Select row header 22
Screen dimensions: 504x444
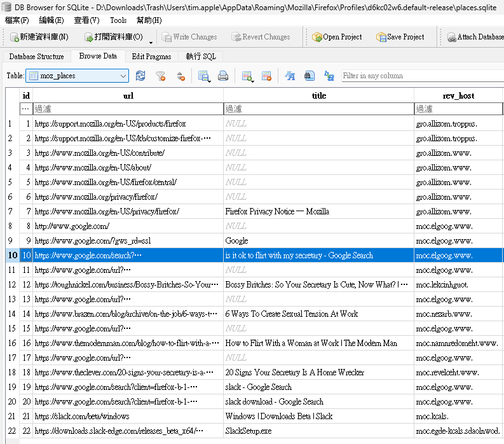[13, 431]
